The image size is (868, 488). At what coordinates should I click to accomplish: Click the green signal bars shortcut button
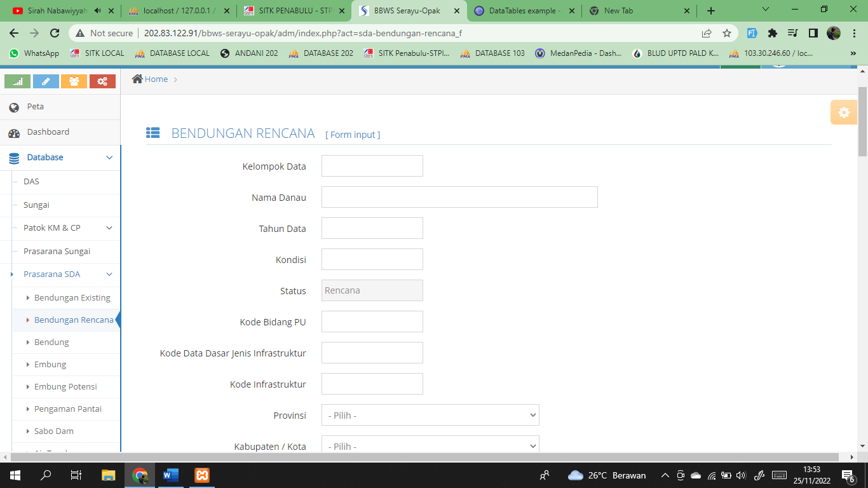(17, 81)
